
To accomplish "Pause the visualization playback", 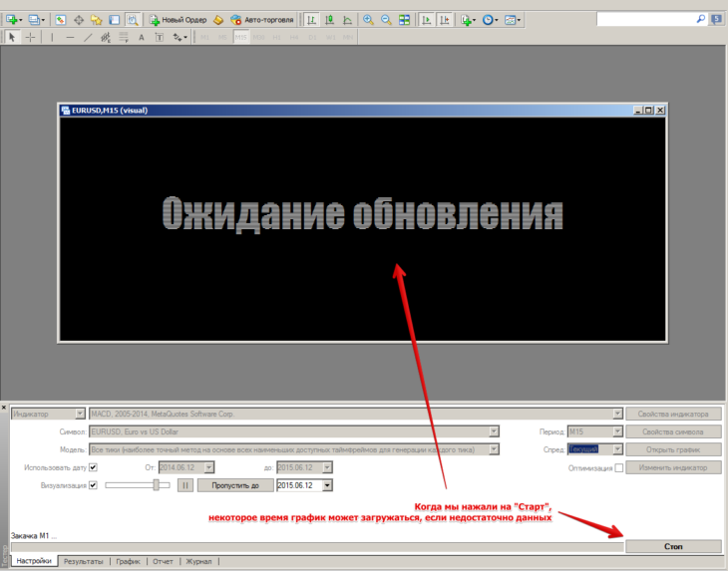I will 184,485.
